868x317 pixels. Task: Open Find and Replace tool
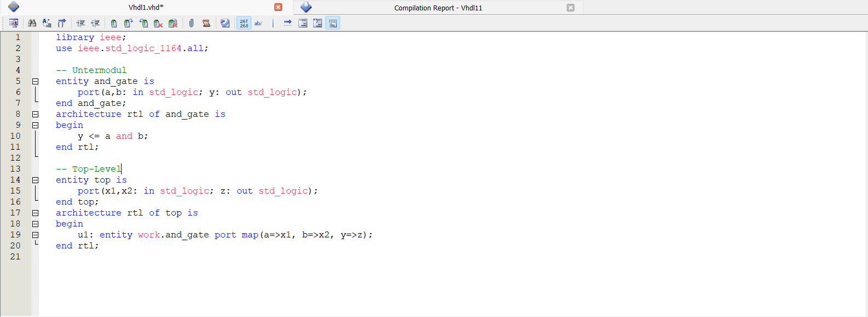[47, 23]
